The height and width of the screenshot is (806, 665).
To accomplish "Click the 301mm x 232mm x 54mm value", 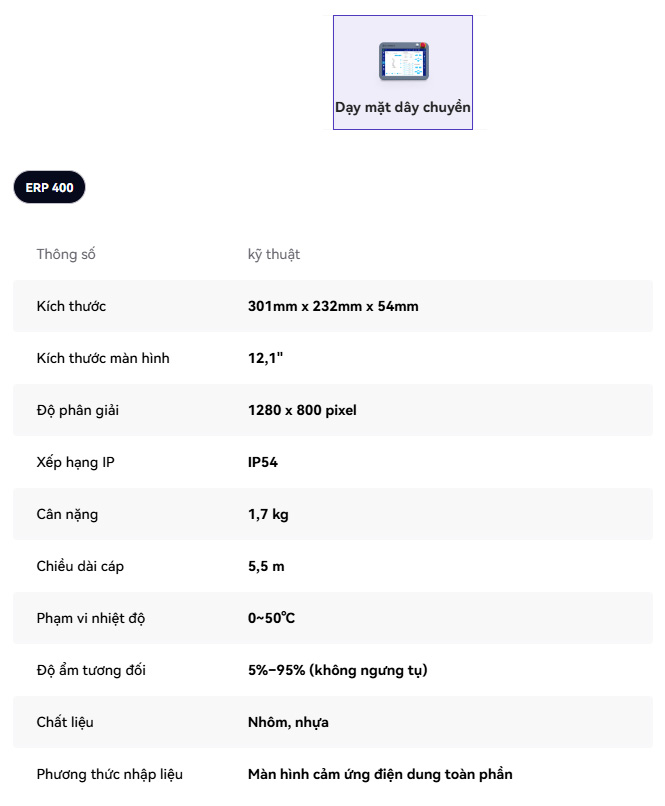I will click(x=333, y=306).
